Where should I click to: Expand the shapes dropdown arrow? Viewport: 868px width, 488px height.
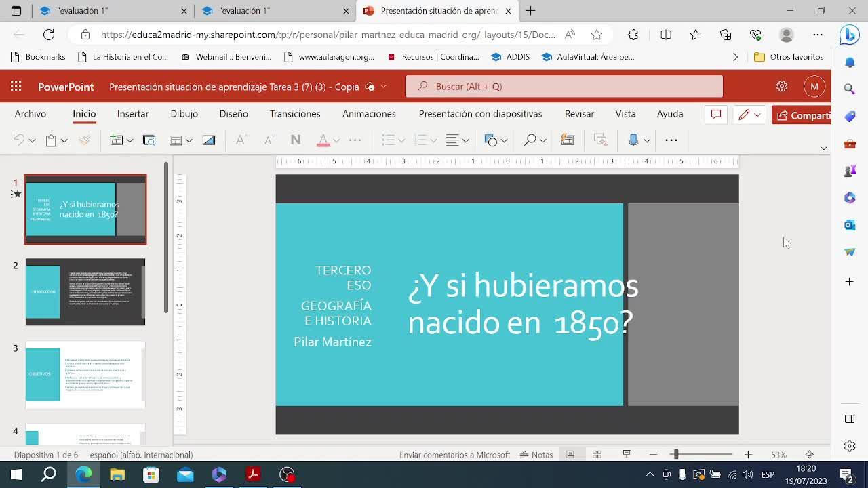[x=504, y=140]
